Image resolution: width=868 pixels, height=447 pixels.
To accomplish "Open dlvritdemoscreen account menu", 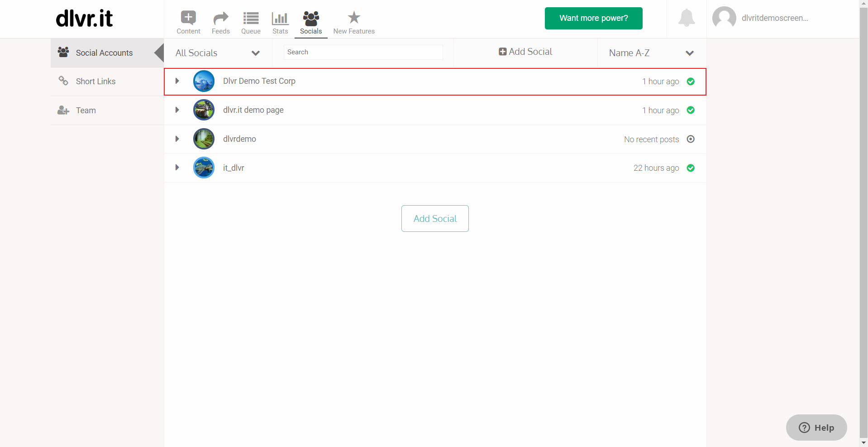I will point(775,18).
